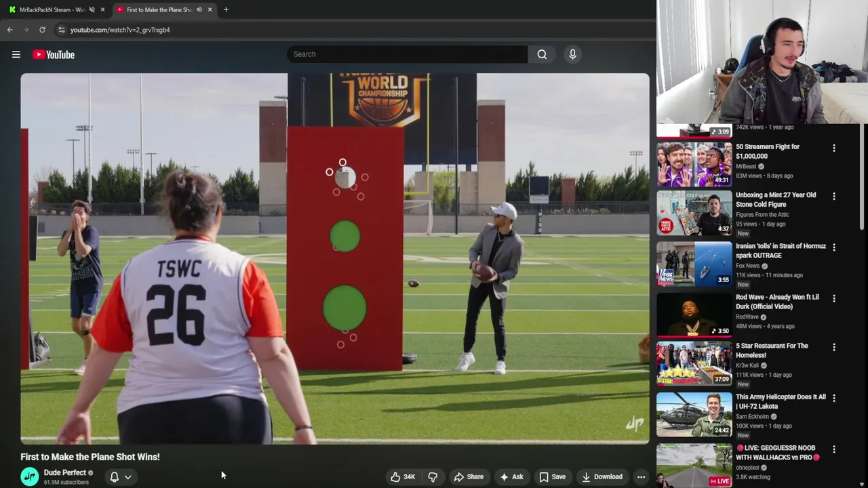Open options menu for Iranian tolls video

(x=834, y=247)
